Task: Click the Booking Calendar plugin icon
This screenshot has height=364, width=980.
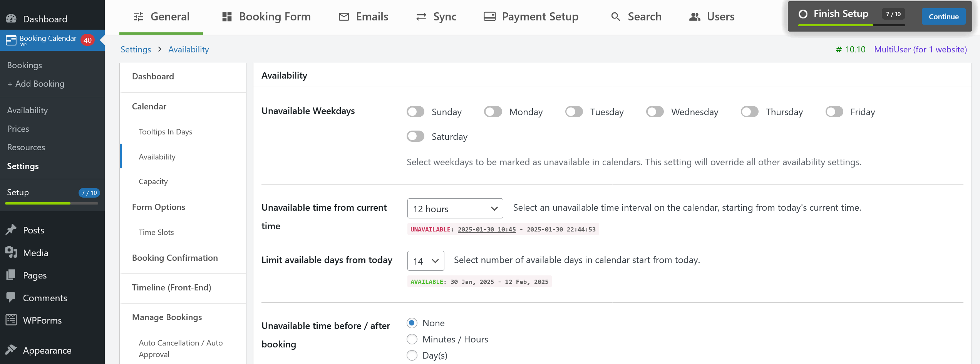Action: [x=11, y=40]
